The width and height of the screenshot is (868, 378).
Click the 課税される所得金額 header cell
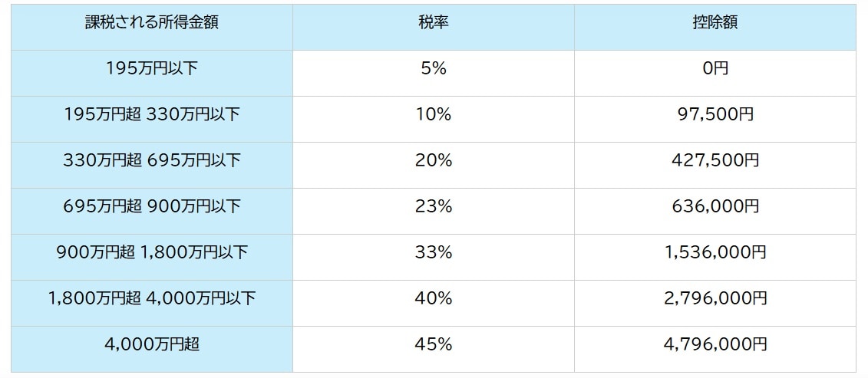pos(152,23)
